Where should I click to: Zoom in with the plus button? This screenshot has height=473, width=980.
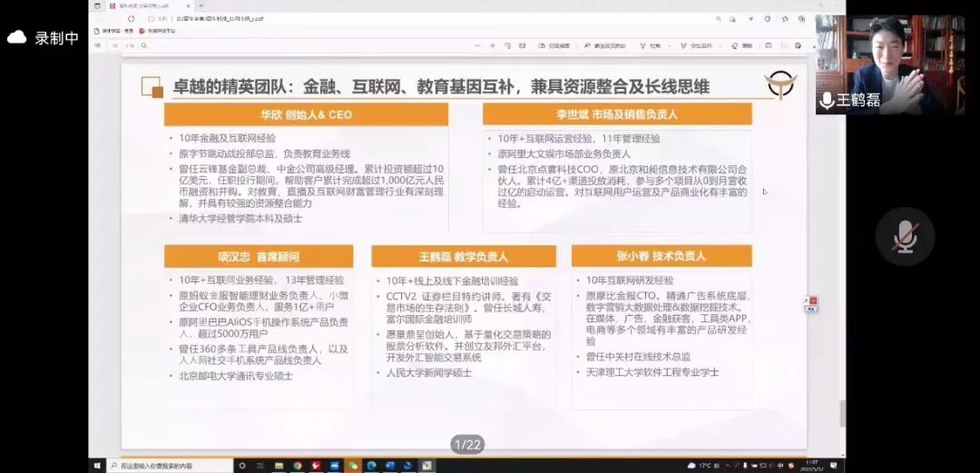(x=493, y=45)
